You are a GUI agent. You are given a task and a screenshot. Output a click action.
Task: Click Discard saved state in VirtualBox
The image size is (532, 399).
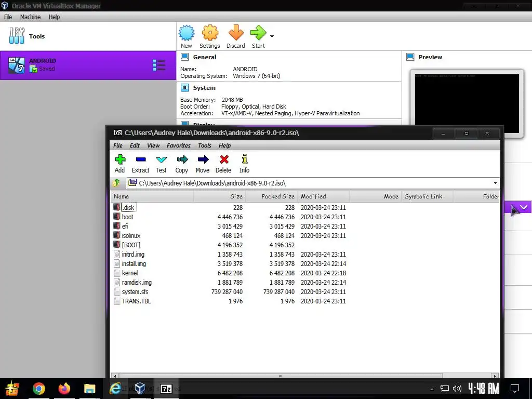pos(236,36)
